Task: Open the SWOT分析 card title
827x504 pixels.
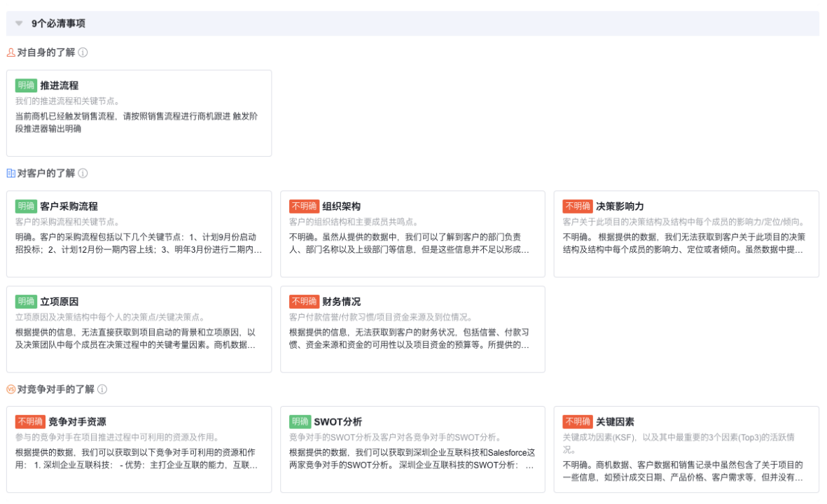Action: 338,422
